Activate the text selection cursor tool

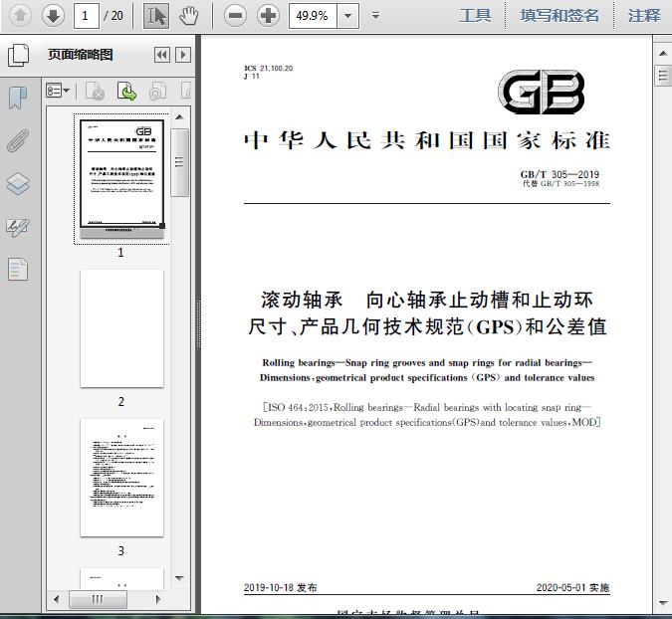156,16
